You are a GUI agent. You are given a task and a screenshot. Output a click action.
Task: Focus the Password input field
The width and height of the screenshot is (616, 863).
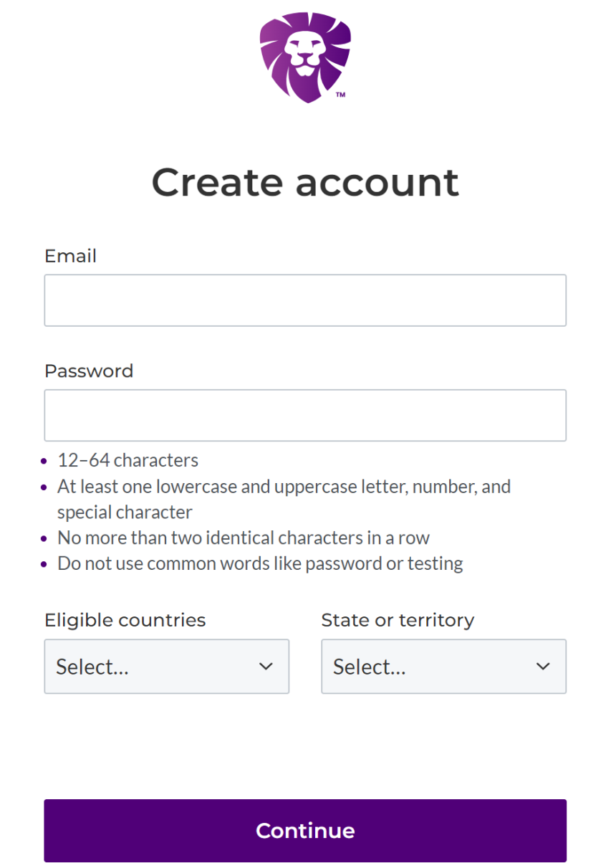(x=305, y=415)
